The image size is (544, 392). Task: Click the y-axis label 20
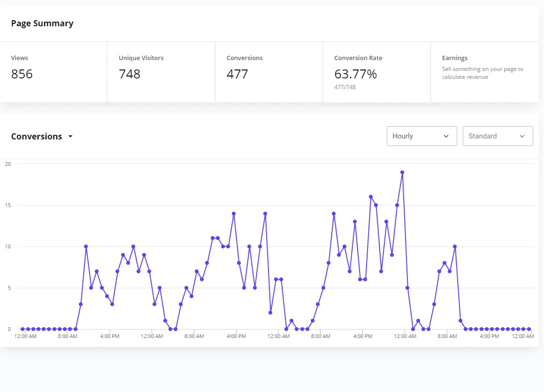pos(8,164)
